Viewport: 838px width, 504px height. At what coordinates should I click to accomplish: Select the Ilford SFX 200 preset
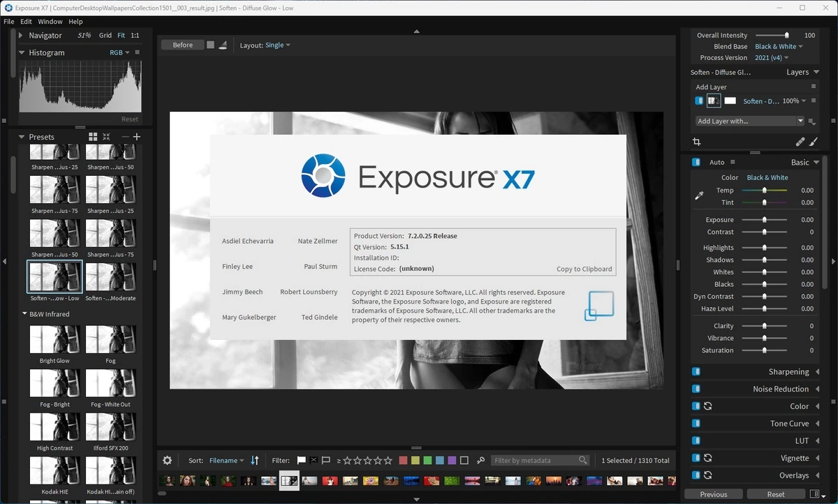coord(110,427)
